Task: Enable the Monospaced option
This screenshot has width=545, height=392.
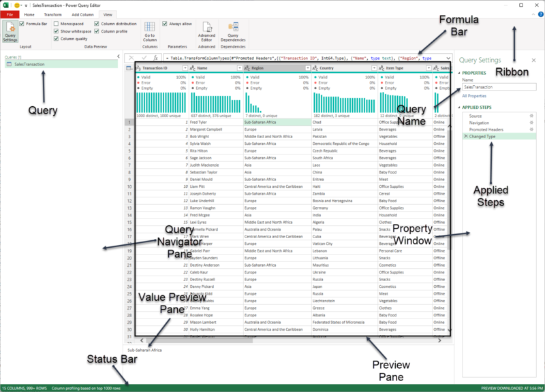Action: [55, 22]
